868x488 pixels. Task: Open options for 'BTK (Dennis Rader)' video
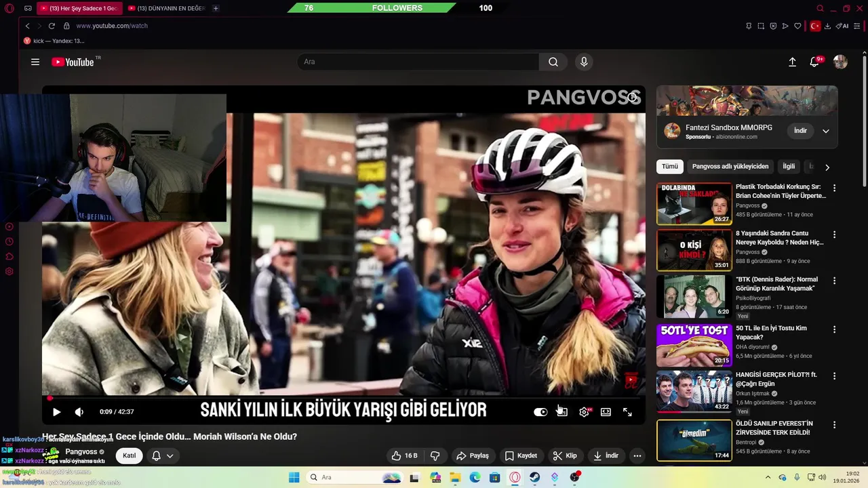point(835,280)
